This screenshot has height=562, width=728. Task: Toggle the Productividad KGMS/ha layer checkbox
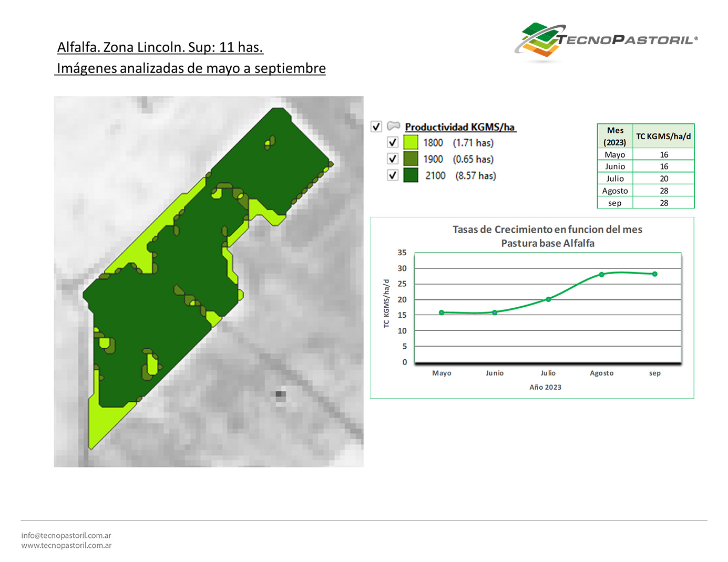tap(376, 127)
